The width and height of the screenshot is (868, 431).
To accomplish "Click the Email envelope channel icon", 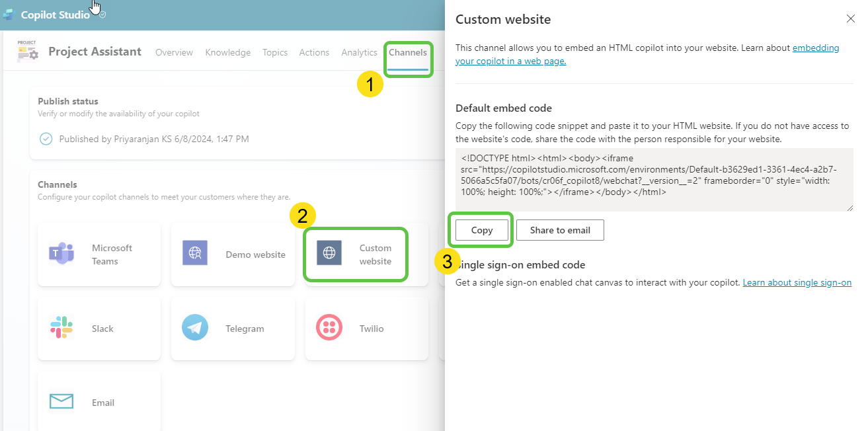I will click(61, 401).
